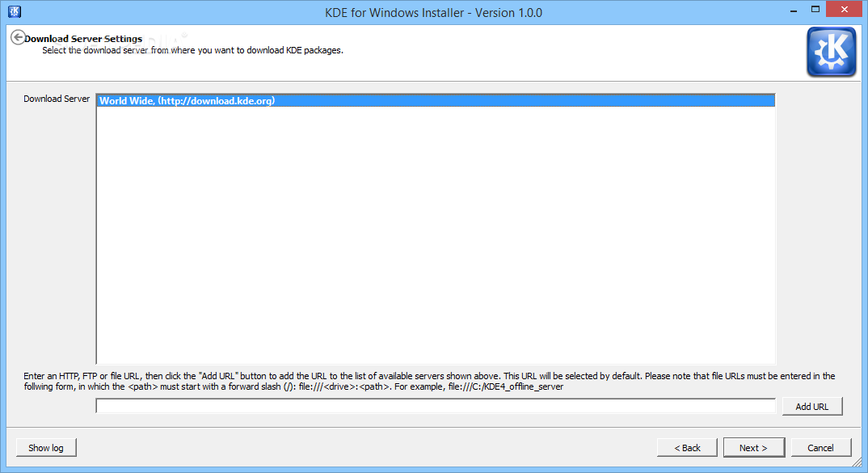Proceed with the Next > button
This screenshot has width=868, height=473.
pos(754,447)
